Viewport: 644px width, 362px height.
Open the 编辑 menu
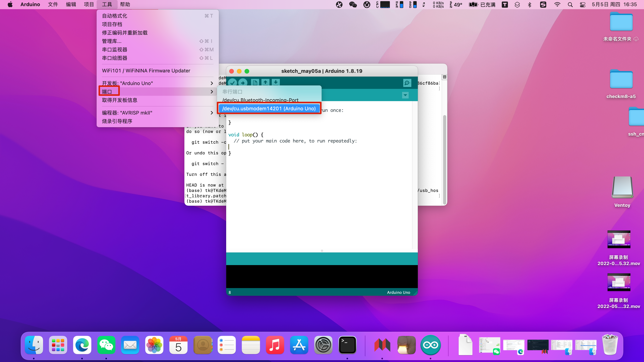pos(71,4)
